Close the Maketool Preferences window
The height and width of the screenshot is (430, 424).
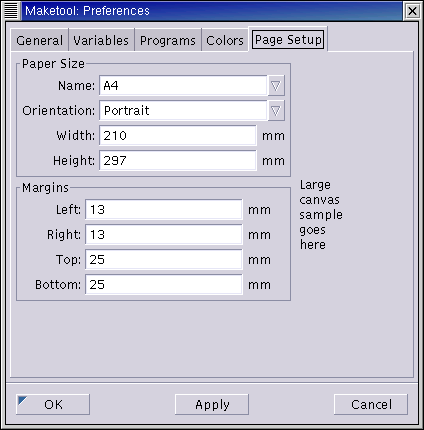pos(412,11)
